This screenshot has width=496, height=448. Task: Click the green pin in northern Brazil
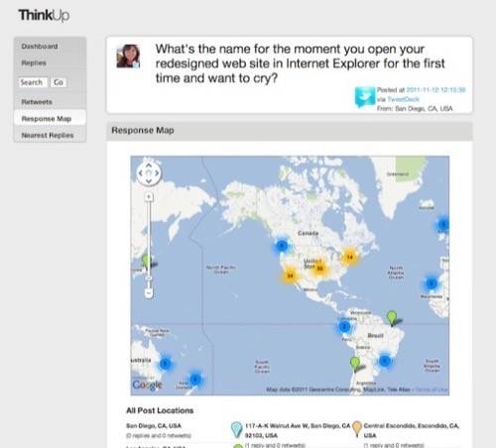point(392,317)
